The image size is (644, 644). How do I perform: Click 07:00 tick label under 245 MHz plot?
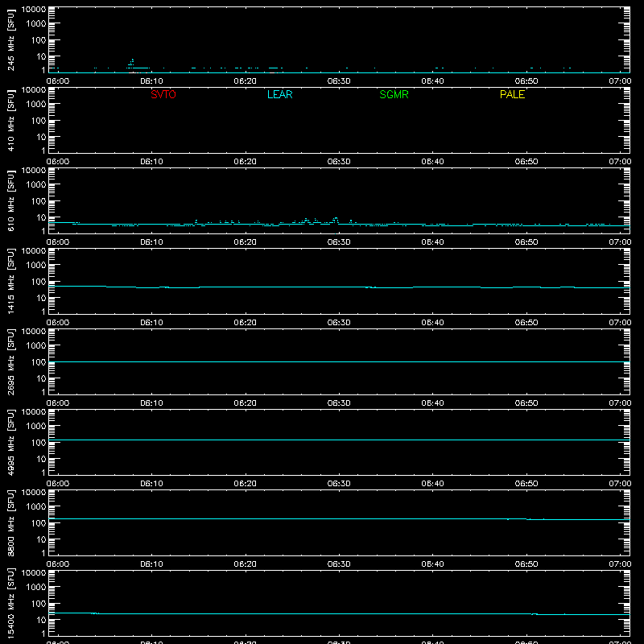[x=620, y=81]
